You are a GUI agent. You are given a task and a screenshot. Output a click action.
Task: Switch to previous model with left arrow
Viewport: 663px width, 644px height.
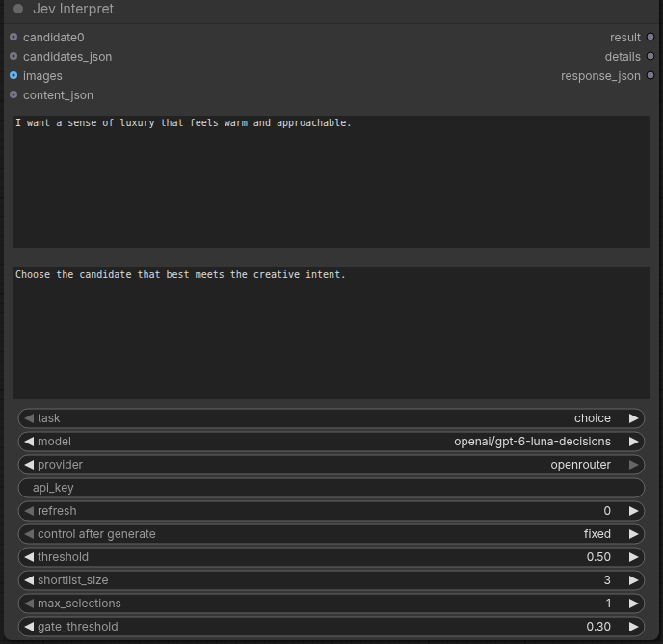29,442
